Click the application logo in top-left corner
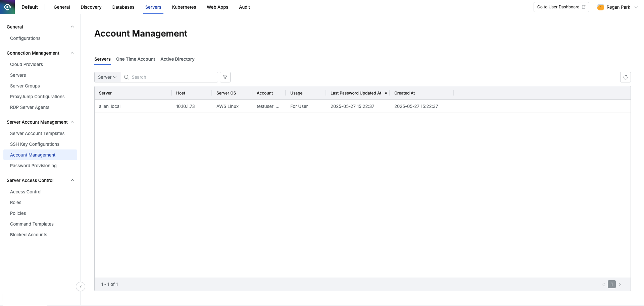This screenshot has width=644, height=306. point(7,7)
